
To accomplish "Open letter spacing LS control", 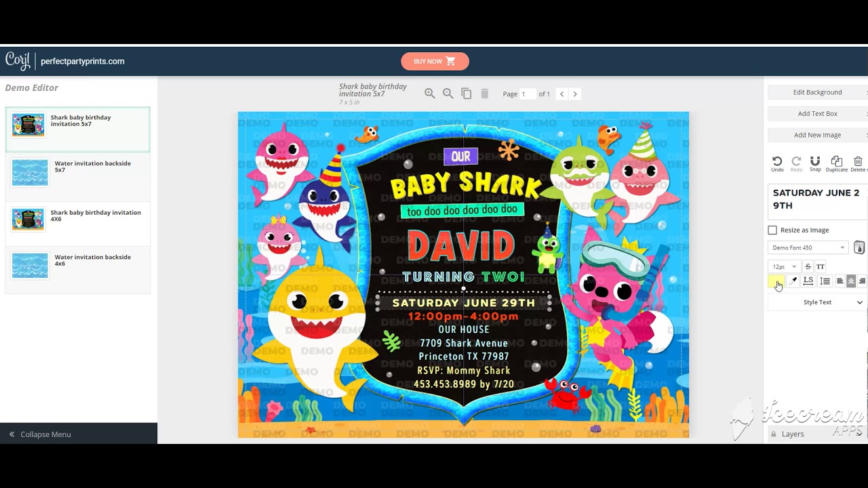I will tap(808, 281).
